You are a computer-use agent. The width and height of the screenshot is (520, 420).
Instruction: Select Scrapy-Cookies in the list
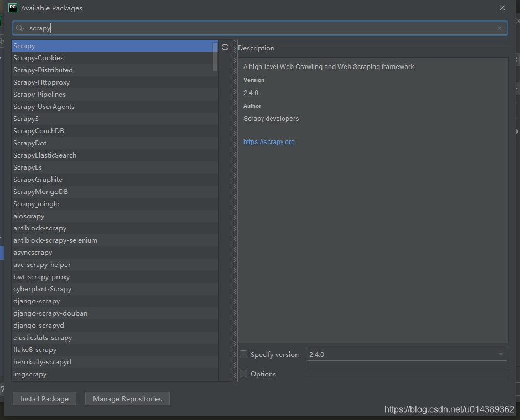pyautogui.click(x=115, y=58)
